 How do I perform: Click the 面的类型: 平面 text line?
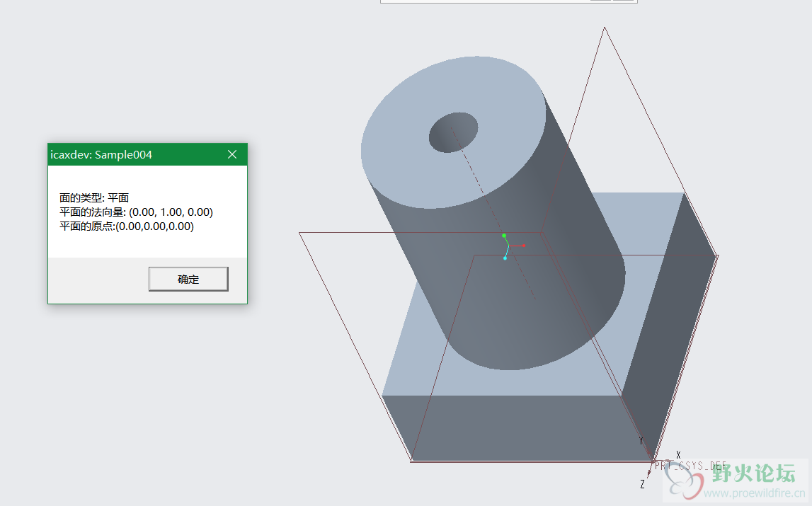94,198
